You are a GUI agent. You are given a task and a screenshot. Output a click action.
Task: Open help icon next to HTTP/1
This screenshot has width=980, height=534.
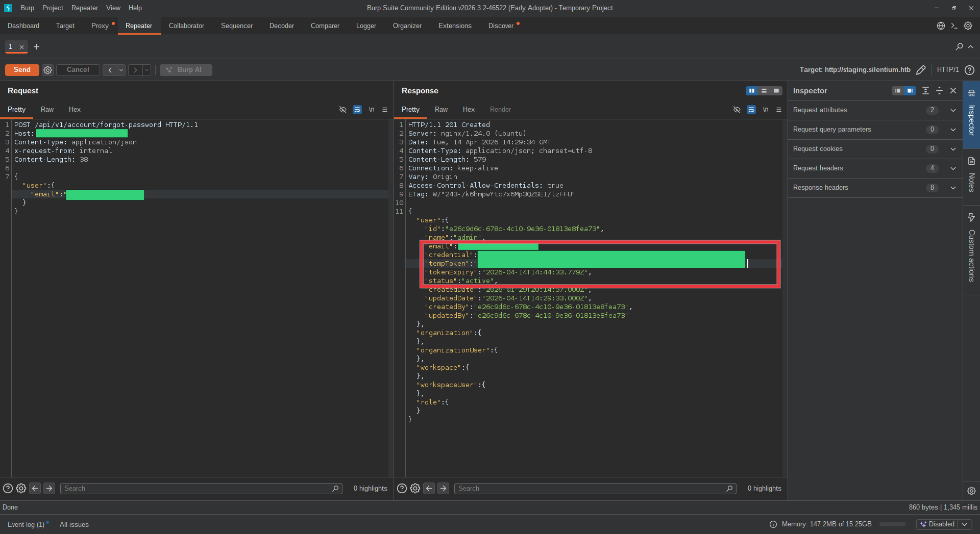point(970,70)
